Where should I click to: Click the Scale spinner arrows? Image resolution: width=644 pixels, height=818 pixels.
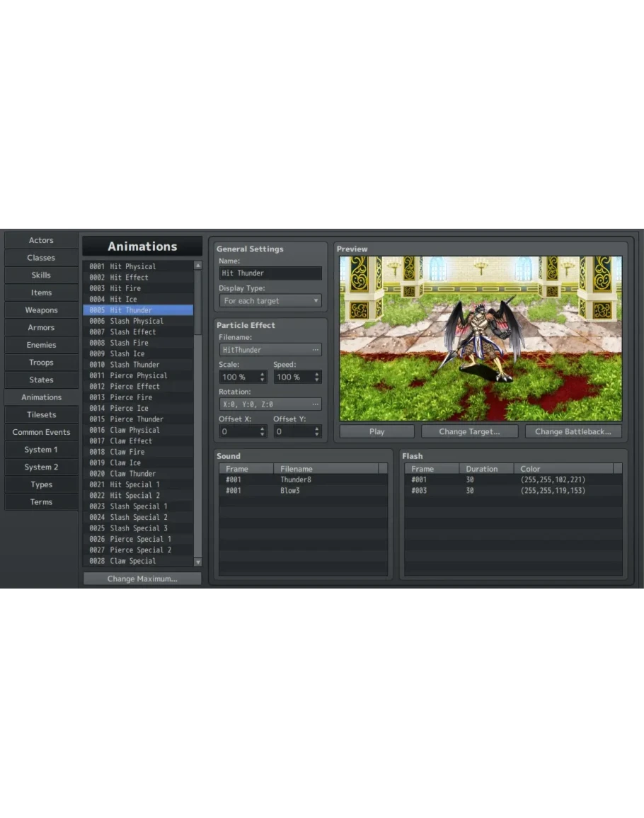[263, 377]
